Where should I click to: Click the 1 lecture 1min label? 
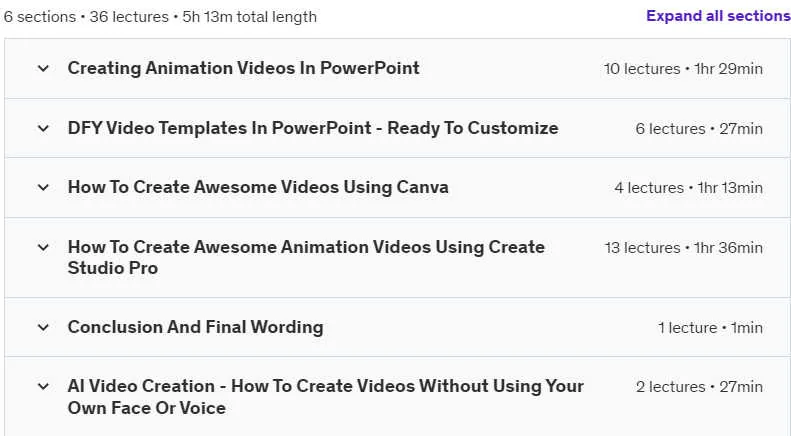pyautogui.click(x=710, y=328)
